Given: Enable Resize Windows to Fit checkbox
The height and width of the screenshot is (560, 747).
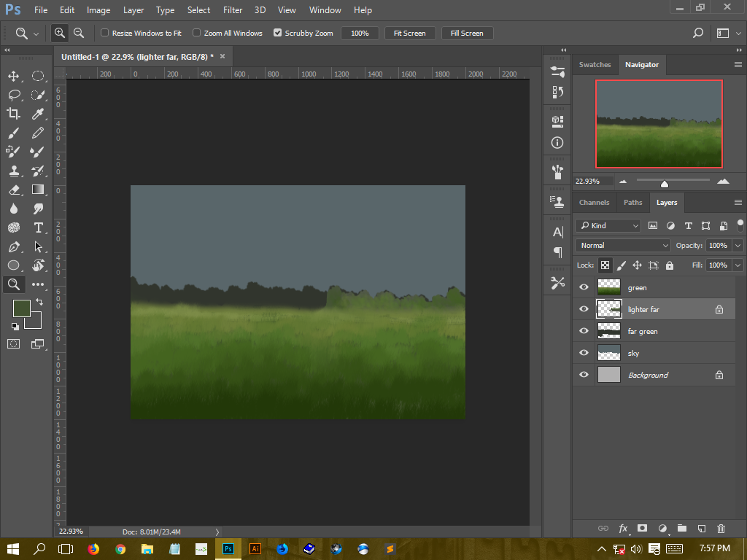Looking at the screenshot, I should [104, 33].
